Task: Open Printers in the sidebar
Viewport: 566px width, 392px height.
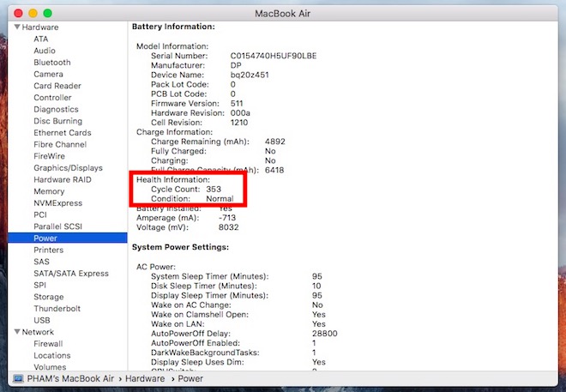Action: (48, 250)
